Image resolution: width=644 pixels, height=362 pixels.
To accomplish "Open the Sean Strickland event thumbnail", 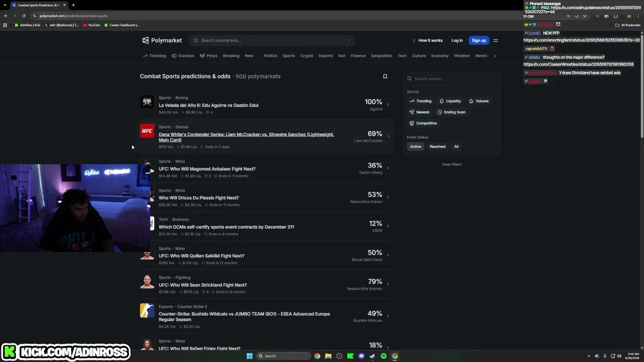I will (x=147, y=282).
